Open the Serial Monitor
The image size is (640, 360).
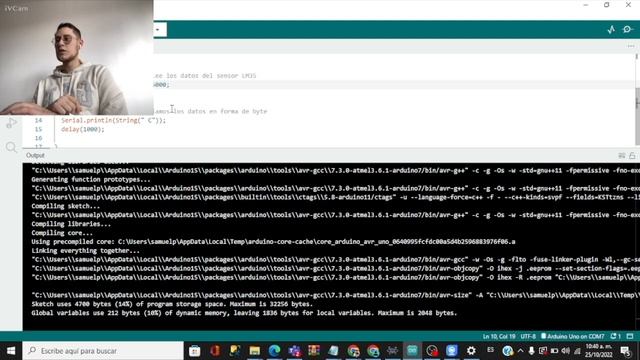tap(628, 29)
